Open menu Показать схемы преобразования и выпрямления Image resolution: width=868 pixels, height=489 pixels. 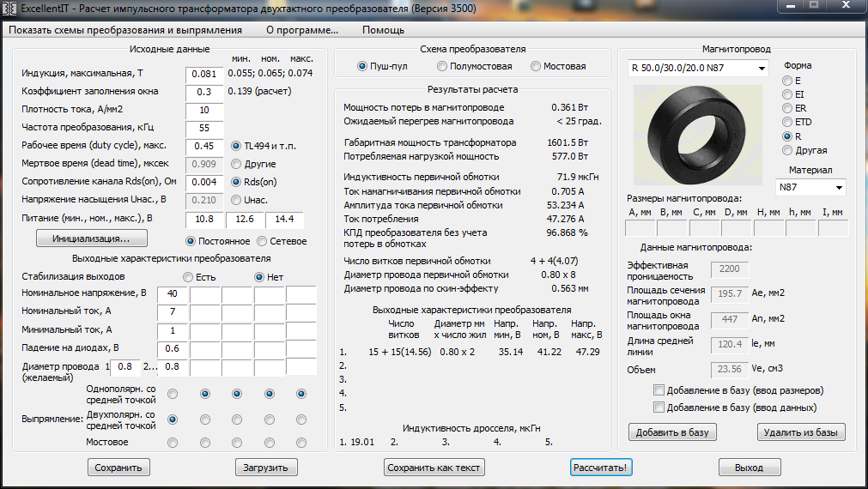tap(125, 30)
